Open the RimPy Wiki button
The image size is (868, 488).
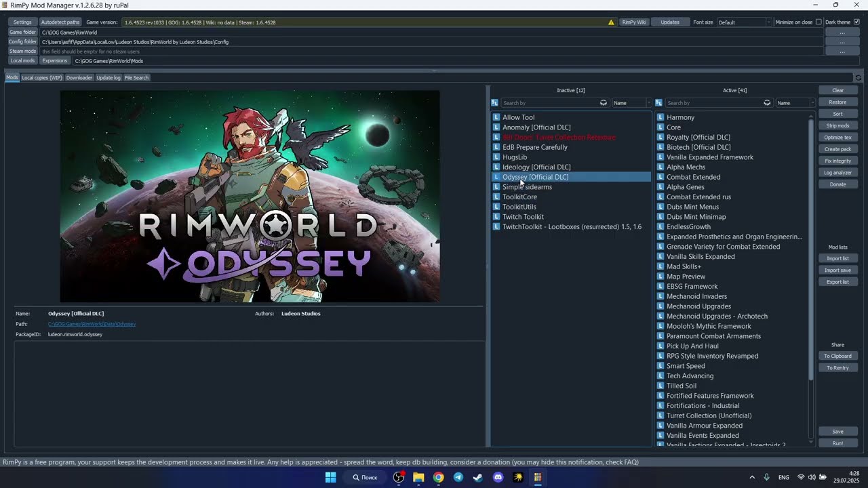(634, 22)
